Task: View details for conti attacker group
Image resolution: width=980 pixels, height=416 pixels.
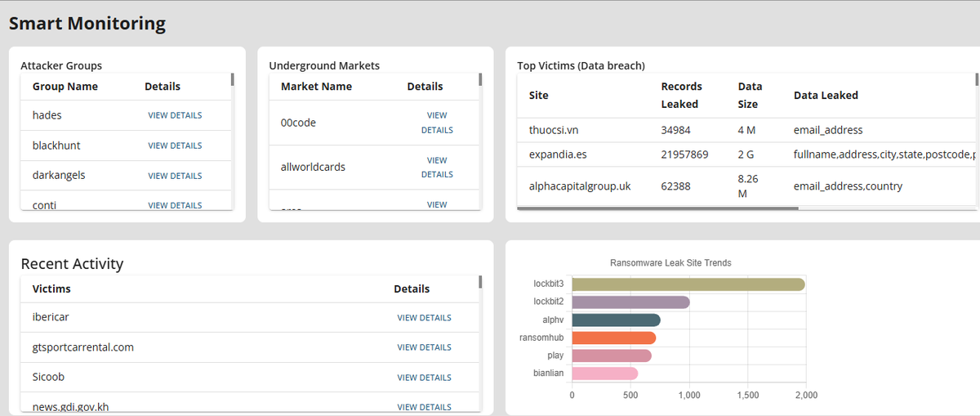Action: (175, 205)
